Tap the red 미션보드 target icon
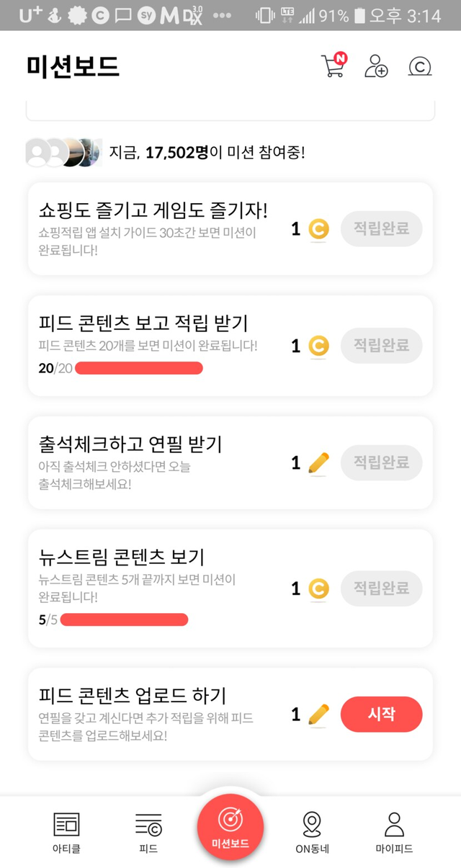Image resolution: width=461 pixels, height=868 pixels. pyautogui.click(x=230, y=820)
